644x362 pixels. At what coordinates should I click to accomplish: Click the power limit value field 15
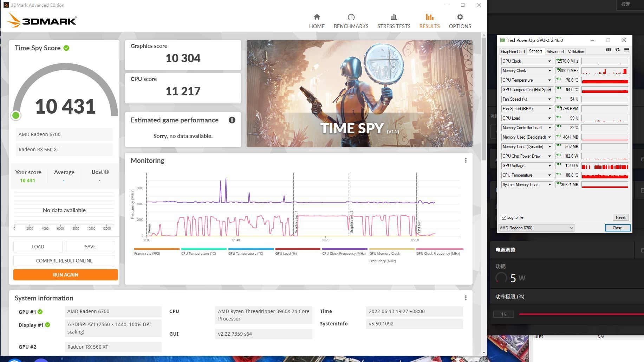(503, 314)
